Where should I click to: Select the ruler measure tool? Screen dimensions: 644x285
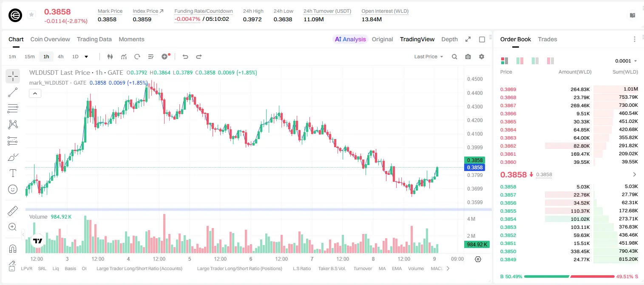point(13,211)
